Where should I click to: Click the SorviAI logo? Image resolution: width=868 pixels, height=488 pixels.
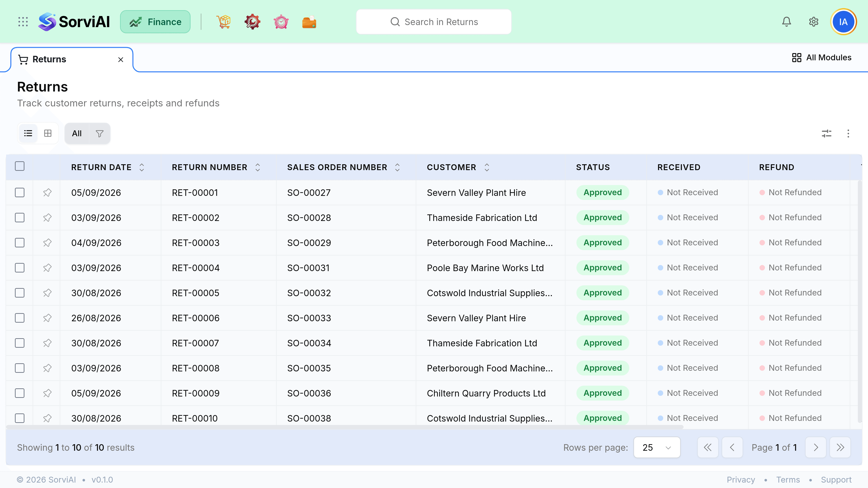coord(74,22)
